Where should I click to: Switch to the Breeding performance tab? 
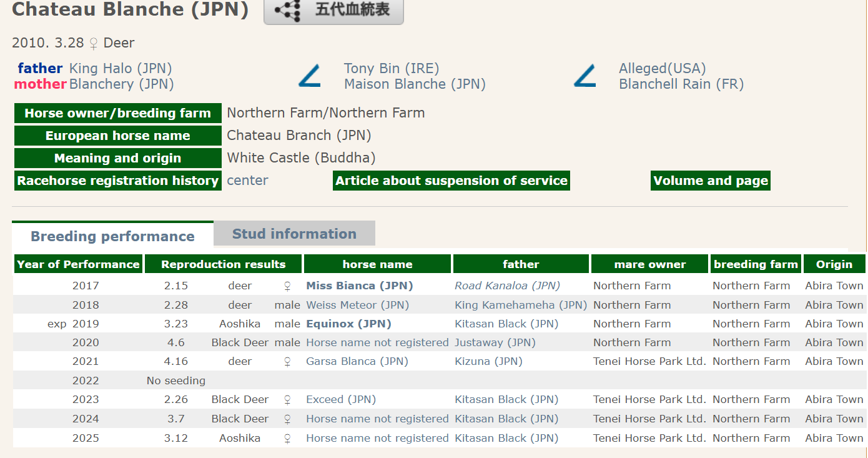[112, 236]
